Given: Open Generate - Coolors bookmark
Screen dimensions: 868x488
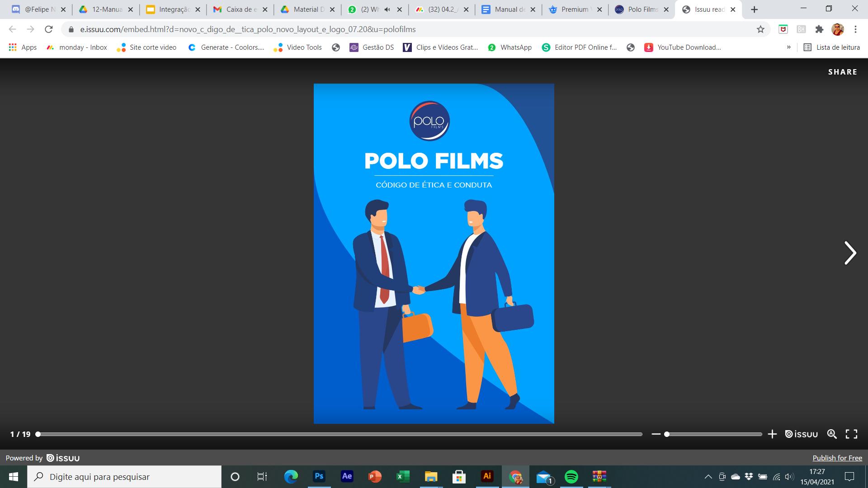Looking at the screenshot, I should 226,47.
